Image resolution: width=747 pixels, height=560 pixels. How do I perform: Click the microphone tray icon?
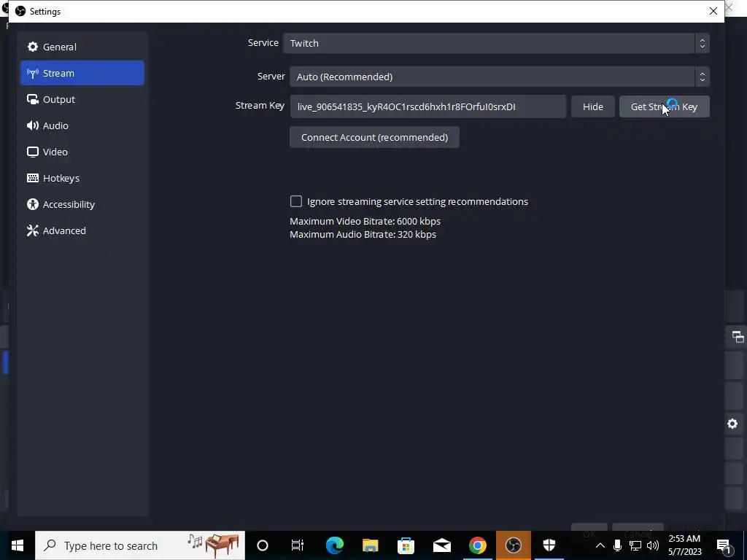tap(617, 545)
